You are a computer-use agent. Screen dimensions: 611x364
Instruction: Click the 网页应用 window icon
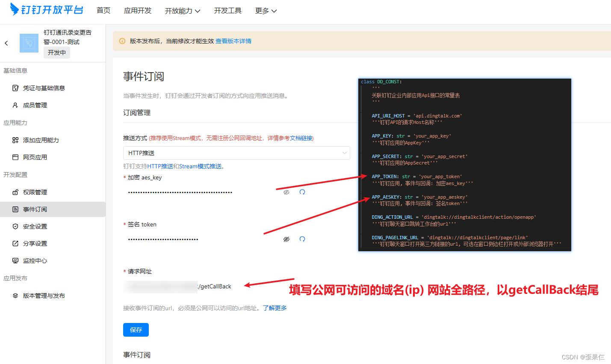tap(15, 157)
